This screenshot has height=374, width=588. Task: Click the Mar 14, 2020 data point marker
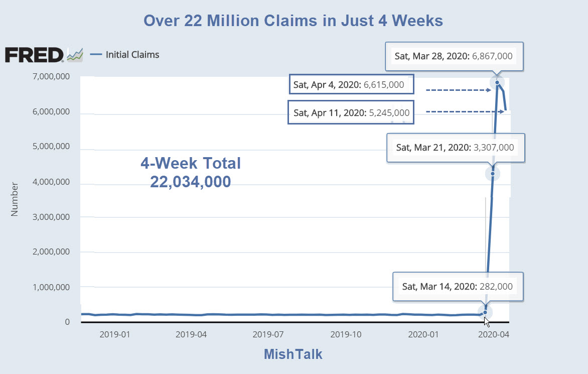click(x=485, y=312)
